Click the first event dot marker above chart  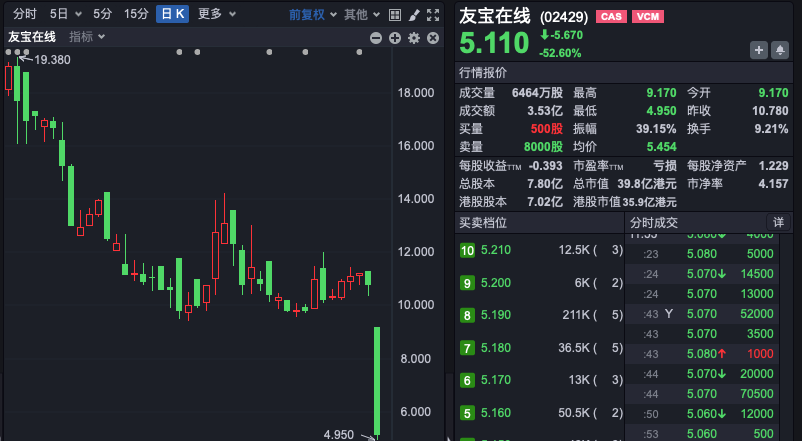point(8,52)
